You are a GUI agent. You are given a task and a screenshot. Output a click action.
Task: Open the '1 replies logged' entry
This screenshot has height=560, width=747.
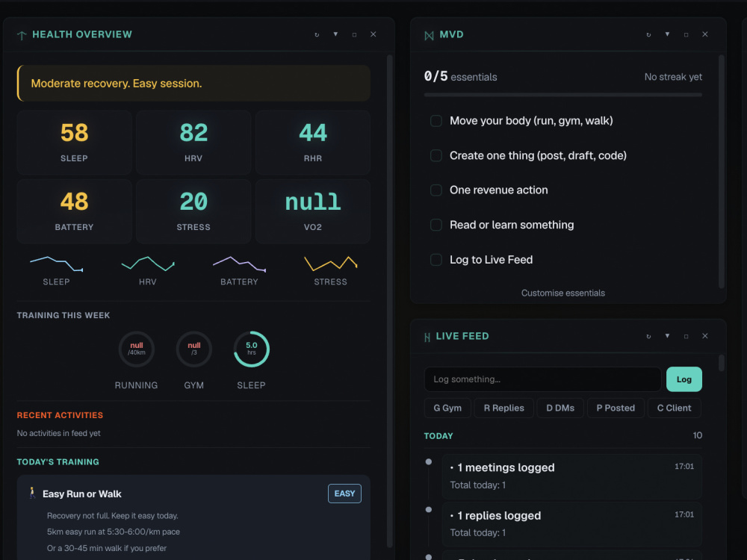tap(571, 524)
